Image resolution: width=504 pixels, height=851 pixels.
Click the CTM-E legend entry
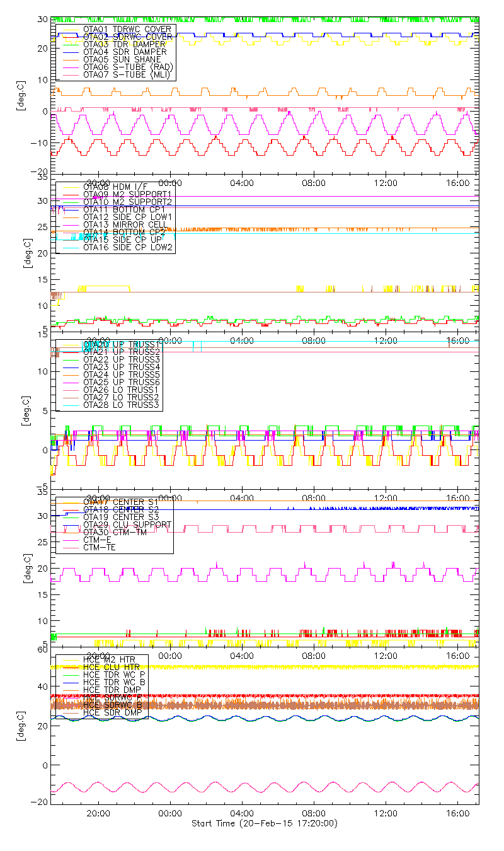97,540
